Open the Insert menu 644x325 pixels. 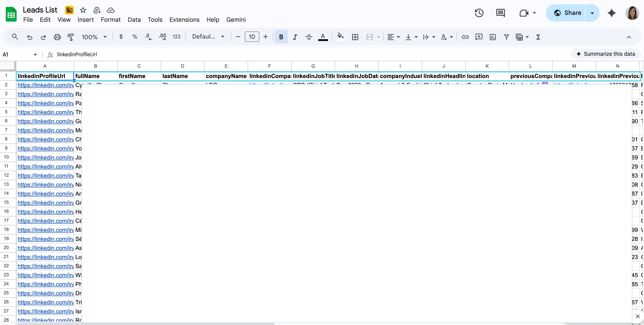coord(86,20)
